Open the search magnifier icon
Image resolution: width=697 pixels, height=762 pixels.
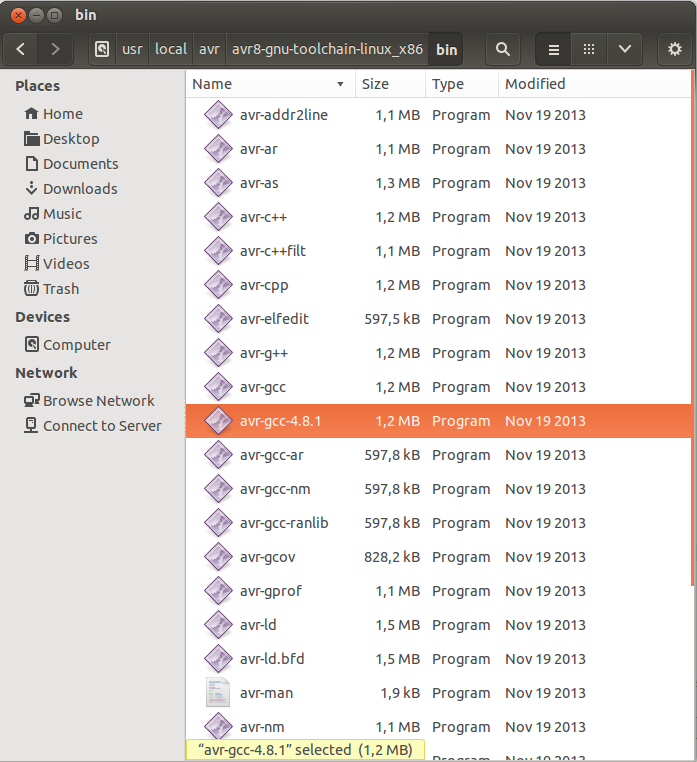click(503, 49)
